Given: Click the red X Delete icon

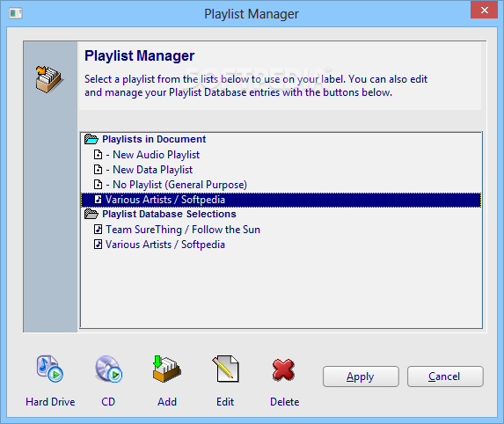Looking at the screenshot, I should point(283,369).
